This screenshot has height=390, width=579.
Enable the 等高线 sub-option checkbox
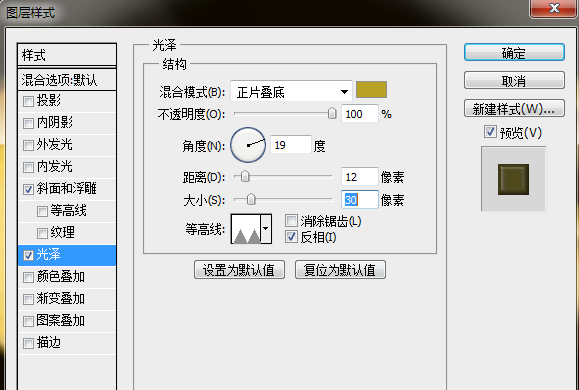[42, 211]
